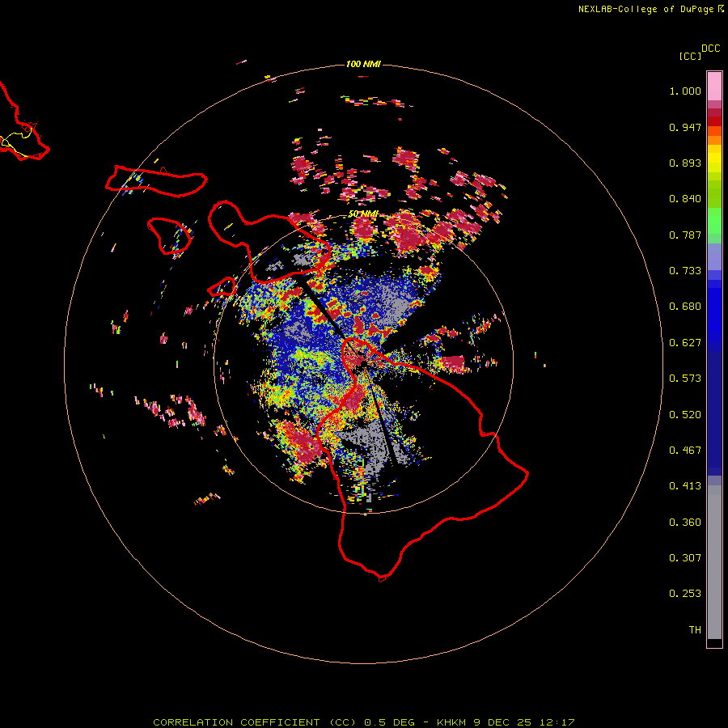The width and height of the screenshot is (728, 728).
Task: Click the 0.467 color scale value
Action: (x=685, y=451)
